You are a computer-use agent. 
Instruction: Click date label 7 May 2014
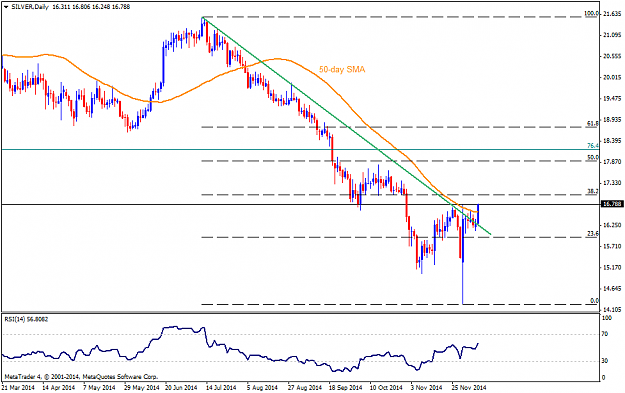(99, 387)
